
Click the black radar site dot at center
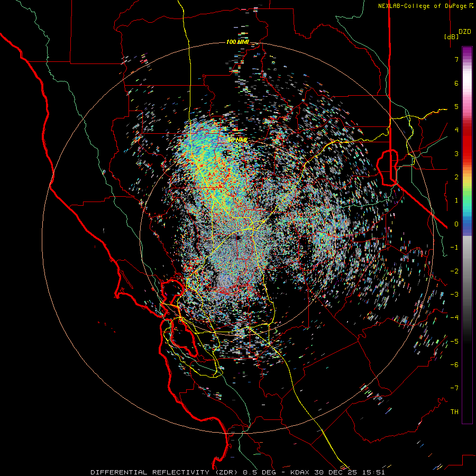239,237
